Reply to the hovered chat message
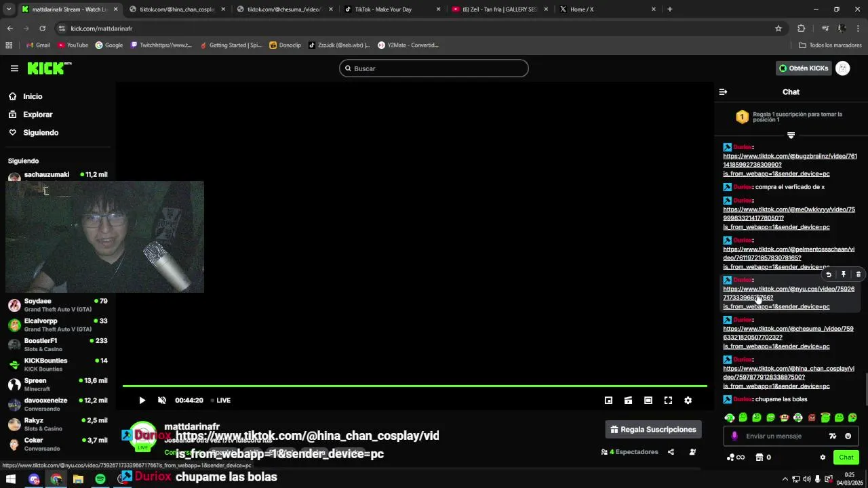The width and height of the screenshot is (868, 488). point(829,274)
